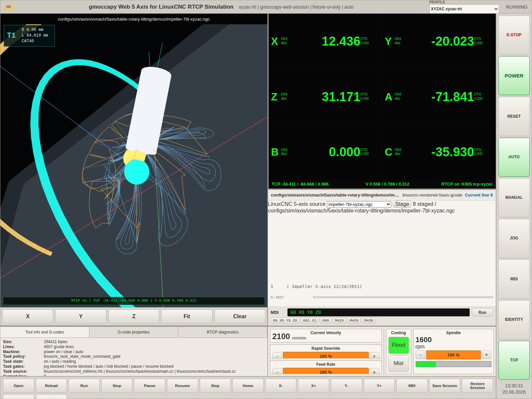The width and height of the screenshot is (532, 399).
Task: Open G-code properties tab
Action: point(134,332)
